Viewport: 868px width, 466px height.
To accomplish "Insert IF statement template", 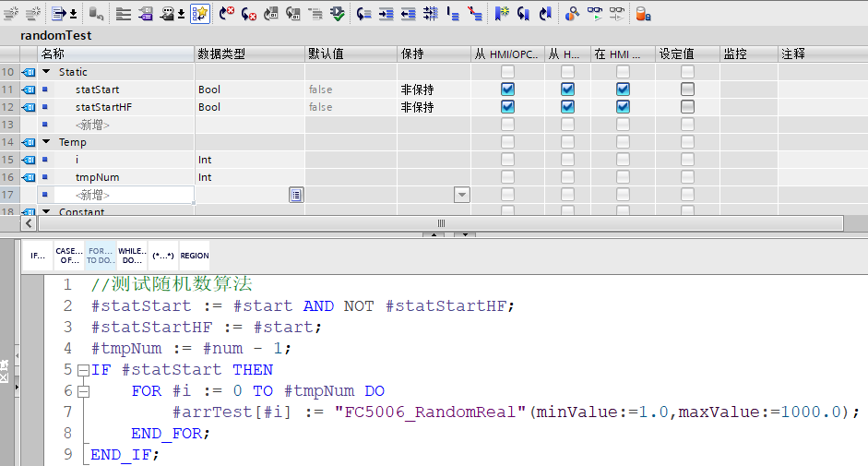I will 38,256.
